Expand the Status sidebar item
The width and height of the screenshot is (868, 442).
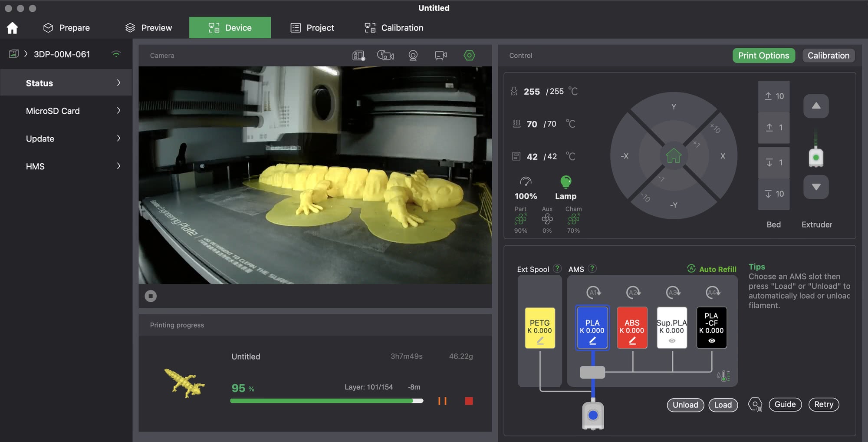66,83
